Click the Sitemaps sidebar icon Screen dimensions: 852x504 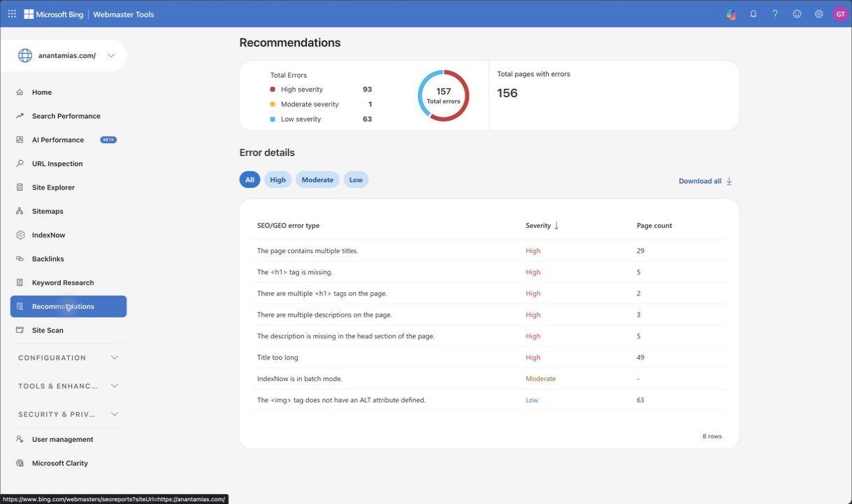tap(20, 211)
